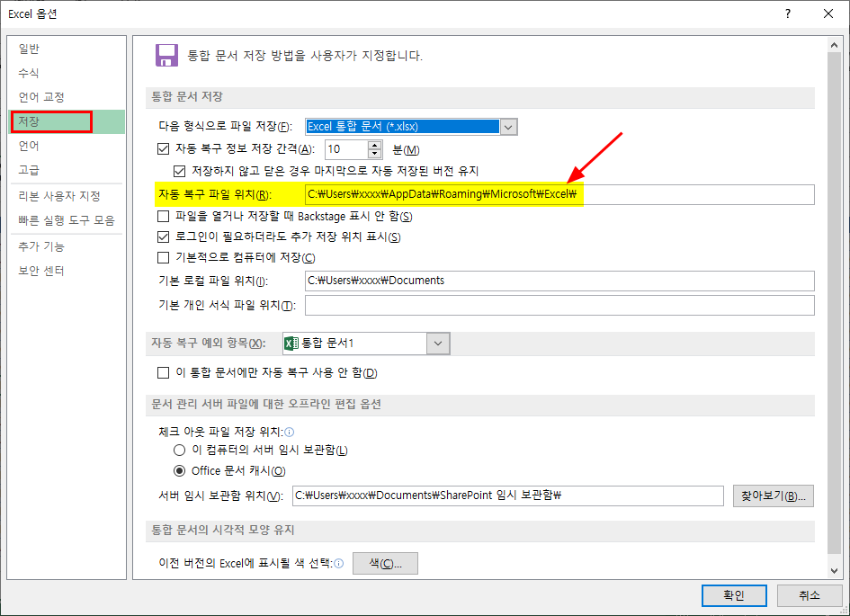
Task: Enable 기본적으로 컴퓨터에 저장 checkbox
Action: [163, 257]
